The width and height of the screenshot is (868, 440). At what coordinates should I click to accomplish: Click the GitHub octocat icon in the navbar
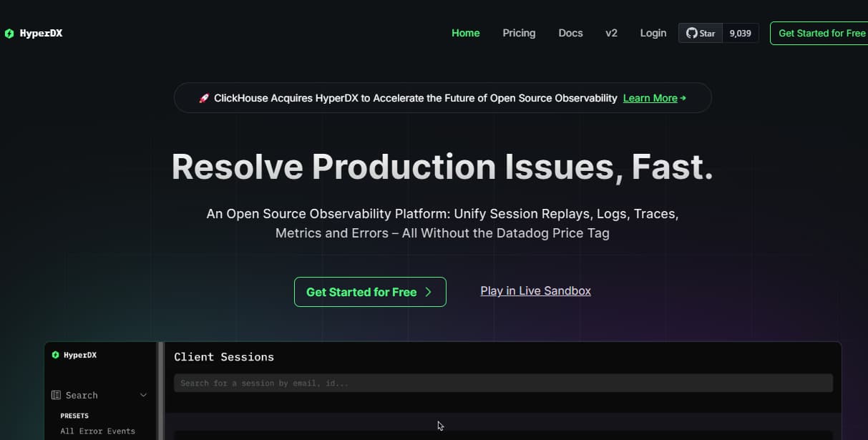pos(691,32)
